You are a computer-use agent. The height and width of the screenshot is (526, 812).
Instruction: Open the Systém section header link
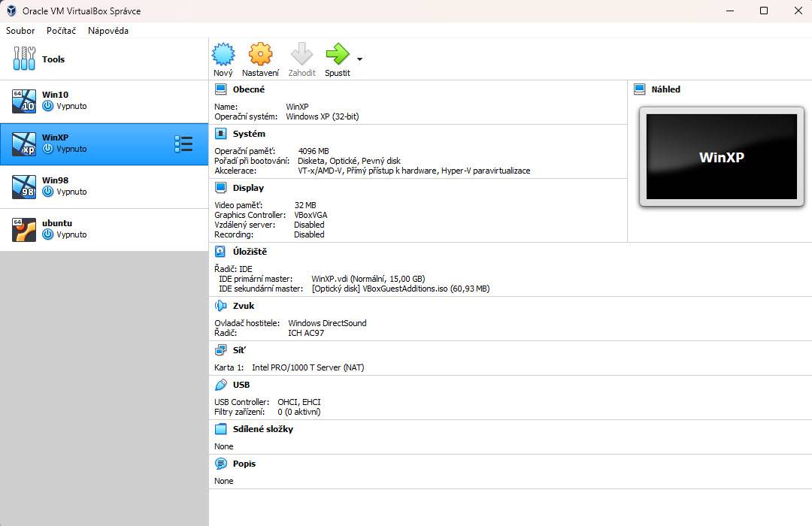click(249, 134)
